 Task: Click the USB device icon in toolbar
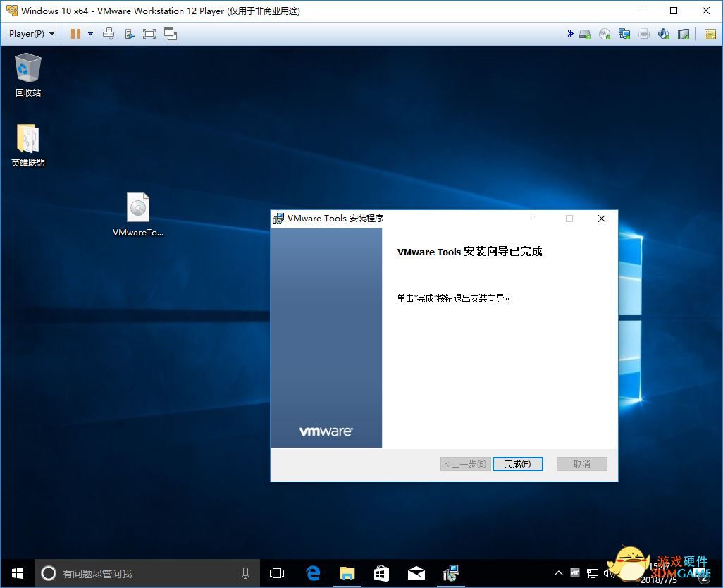click(x=684, y=34)
